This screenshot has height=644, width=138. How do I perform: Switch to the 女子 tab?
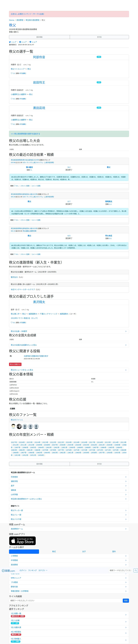pos(84,551)
